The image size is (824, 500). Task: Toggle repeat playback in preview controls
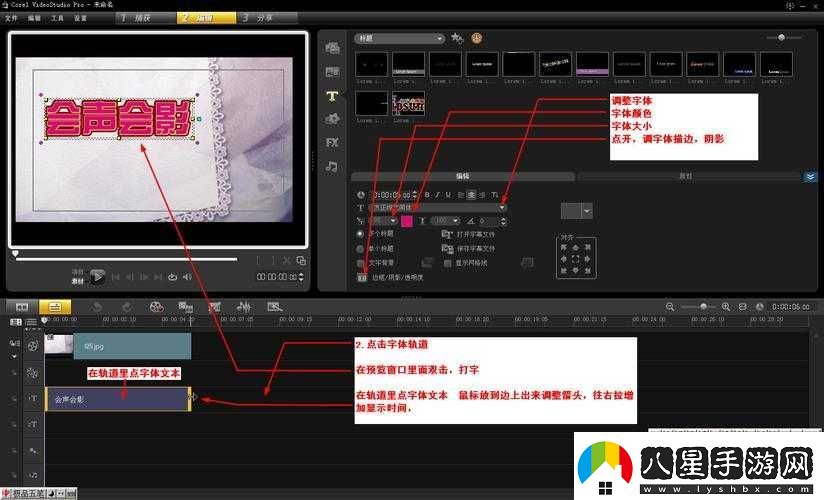tap(172, 277)
